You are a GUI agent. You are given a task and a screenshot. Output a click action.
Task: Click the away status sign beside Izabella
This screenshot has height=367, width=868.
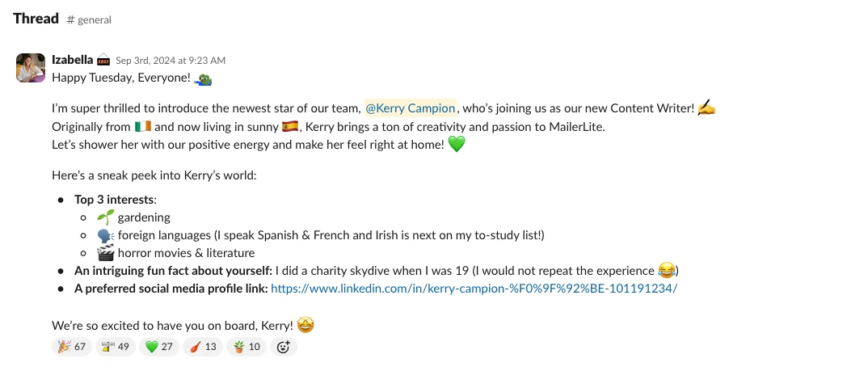tap(103, 60)
